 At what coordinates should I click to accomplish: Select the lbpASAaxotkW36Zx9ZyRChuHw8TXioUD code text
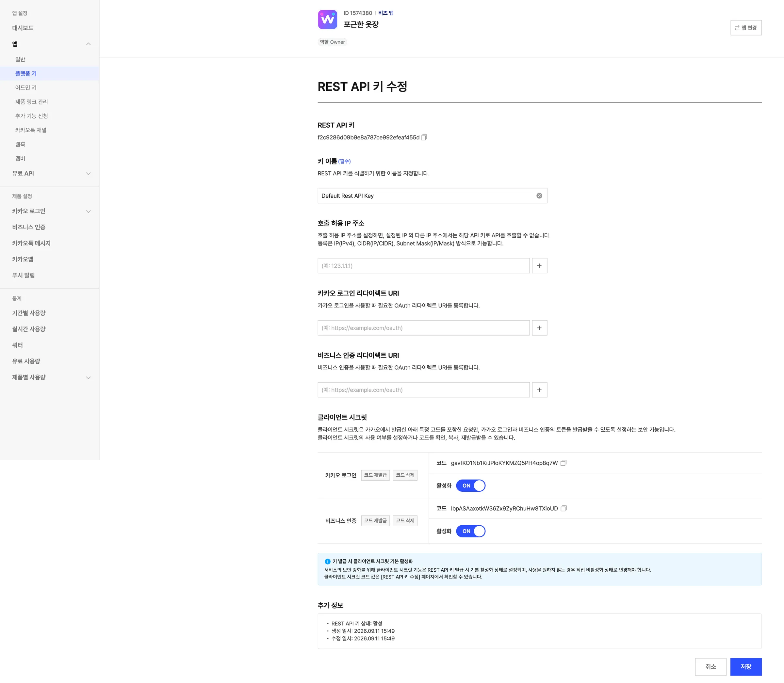pos(504,508)
